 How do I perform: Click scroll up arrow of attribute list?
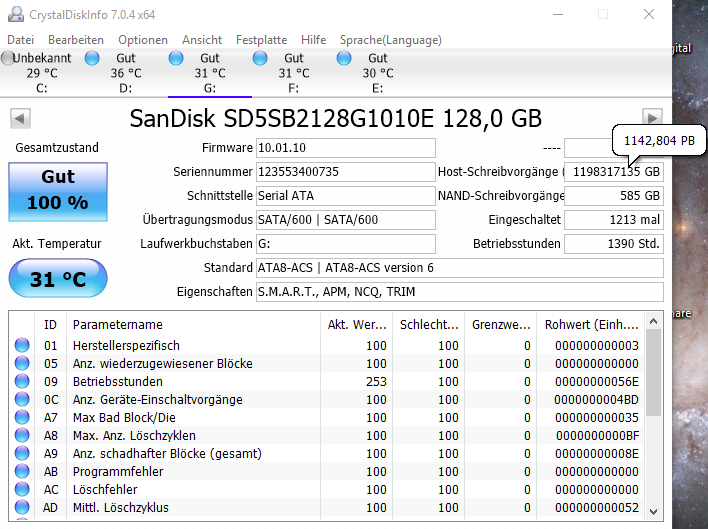pos(653,321)
